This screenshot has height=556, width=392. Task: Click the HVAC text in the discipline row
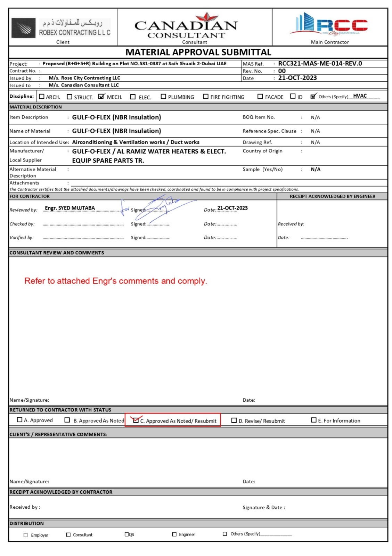(360, 96)
